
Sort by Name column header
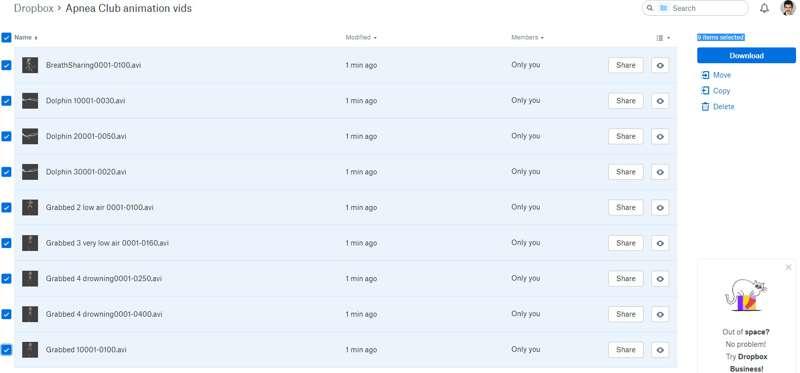pos(26,37)
